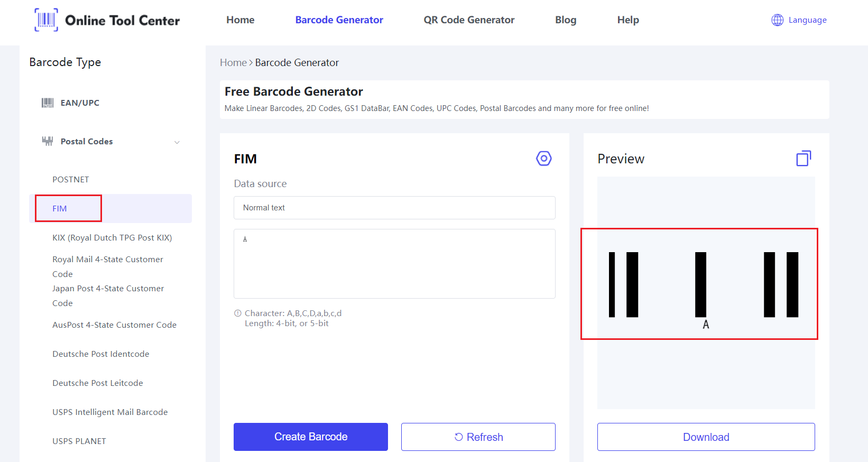This screenshot has width=868, height=462.
Task: Click the FIM barcode preview image
Action: point(703,285)
